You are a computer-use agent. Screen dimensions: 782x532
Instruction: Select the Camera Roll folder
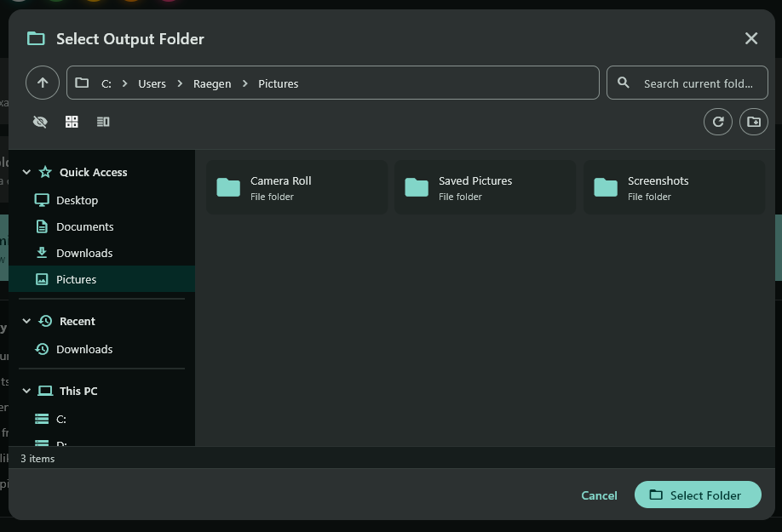[x=296, y=187]
